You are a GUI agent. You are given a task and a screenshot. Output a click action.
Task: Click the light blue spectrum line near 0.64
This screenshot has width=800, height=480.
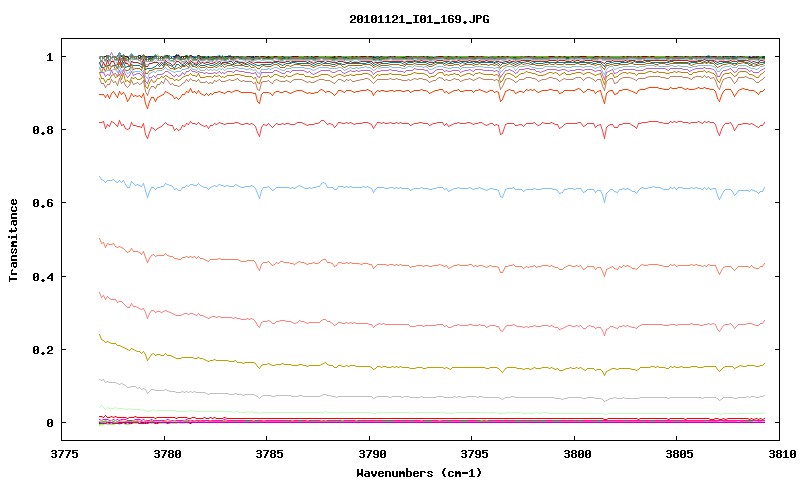(x=434, y=189)
